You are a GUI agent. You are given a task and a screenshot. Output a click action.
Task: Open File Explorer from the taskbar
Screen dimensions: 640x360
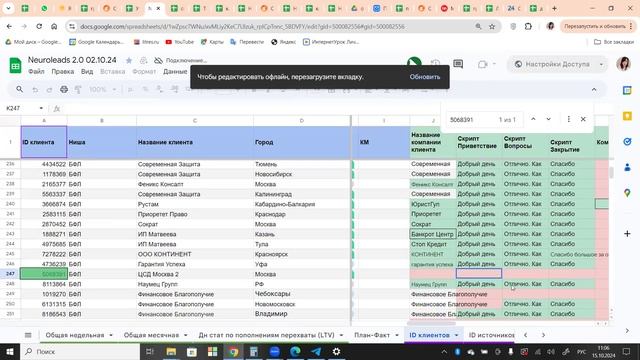171,351
